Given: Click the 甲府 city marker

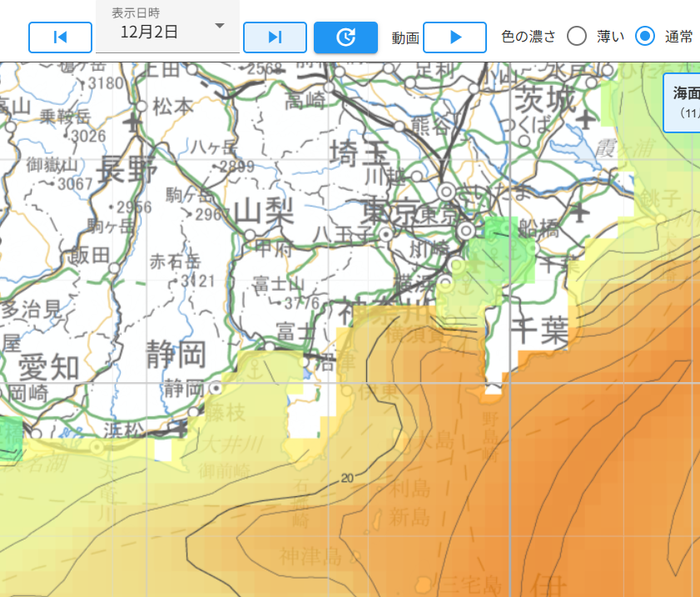Looking at the screenshot, I should pos(249,234).
